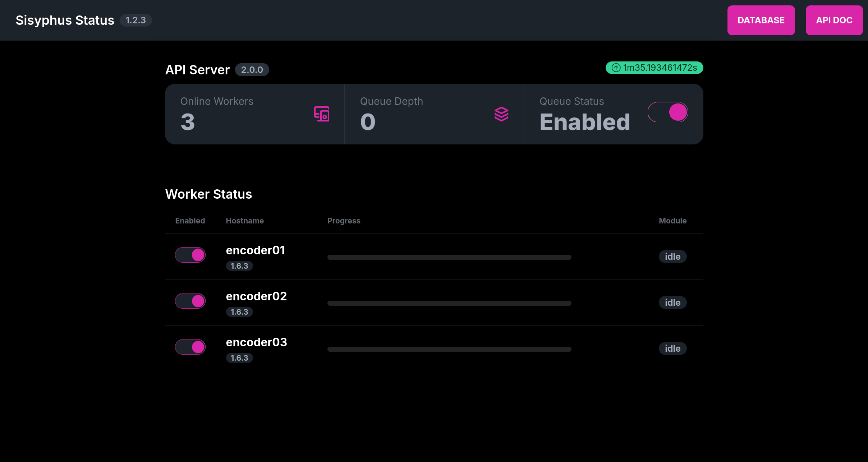Click the Sisyphus Status title
868x462 pixels.
pyautogui.click(x=65, y=20)
